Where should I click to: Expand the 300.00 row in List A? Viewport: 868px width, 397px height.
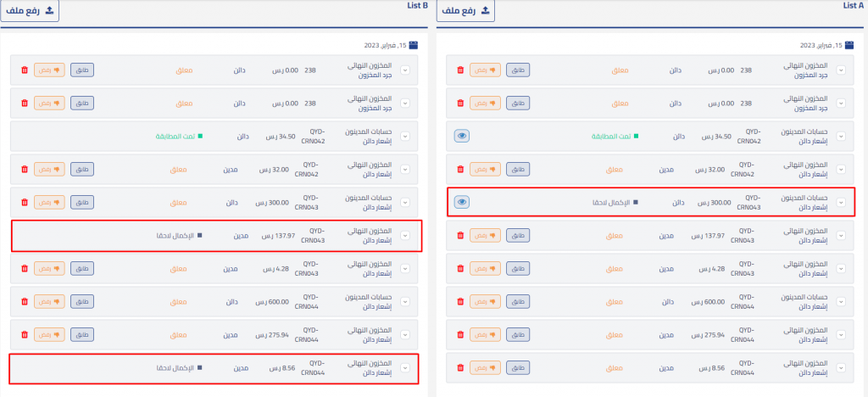click(842, 202)
